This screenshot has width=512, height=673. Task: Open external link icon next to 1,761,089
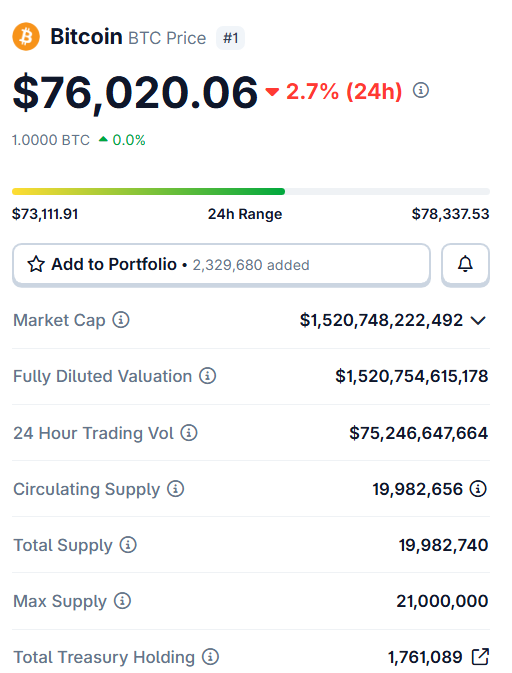(x=480, y=657)
